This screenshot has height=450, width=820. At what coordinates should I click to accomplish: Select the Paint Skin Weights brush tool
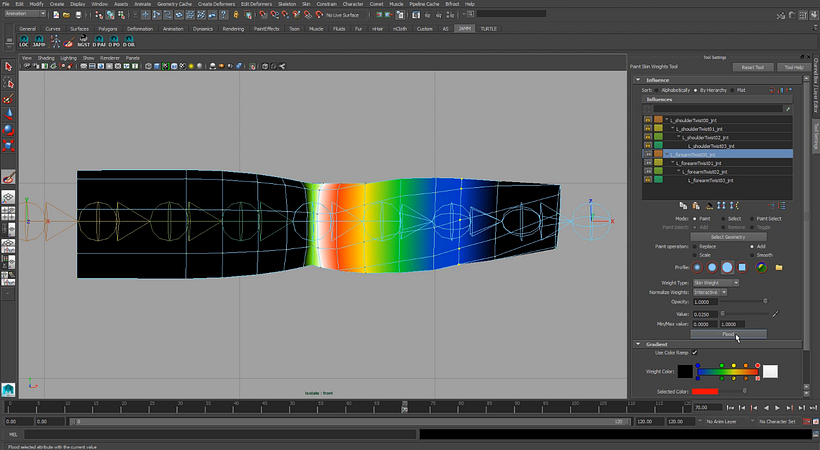[x=9, y=177]
